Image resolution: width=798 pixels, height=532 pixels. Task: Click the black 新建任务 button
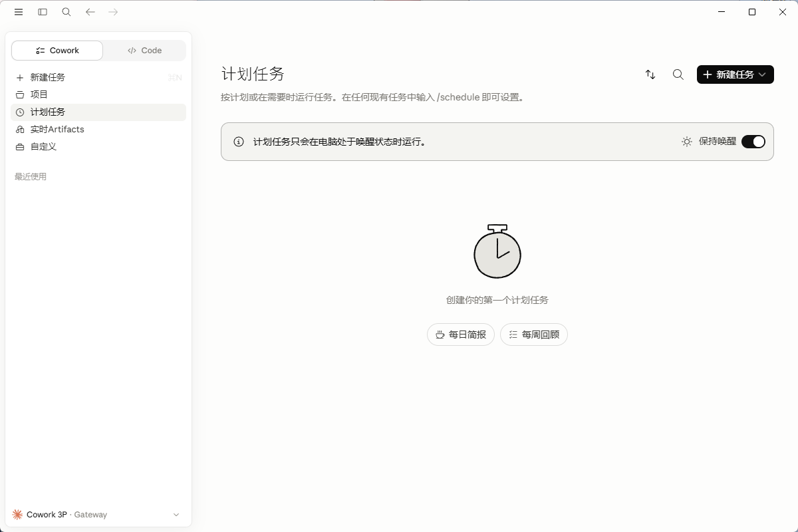point(735,74)
